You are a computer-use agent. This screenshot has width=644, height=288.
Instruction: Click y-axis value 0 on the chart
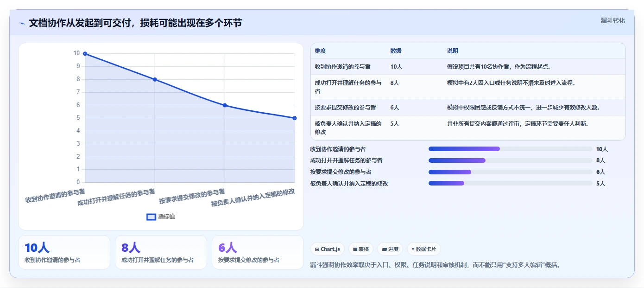[x=78, y=182]
